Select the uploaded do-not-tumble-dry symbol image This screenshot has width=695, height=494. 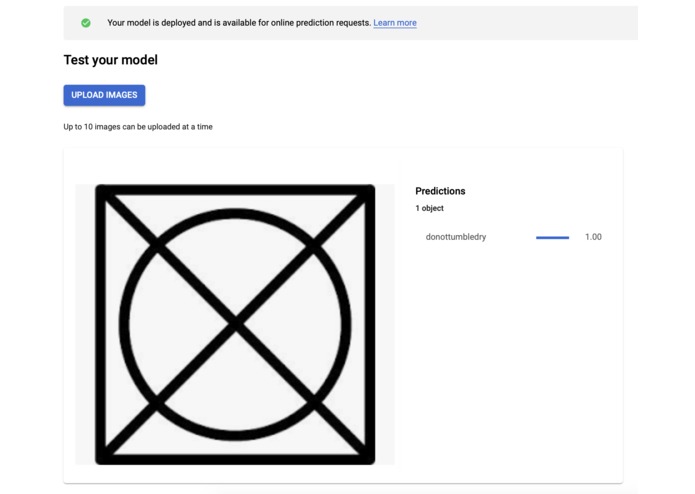pyautogui.click(x=235, y=324)
